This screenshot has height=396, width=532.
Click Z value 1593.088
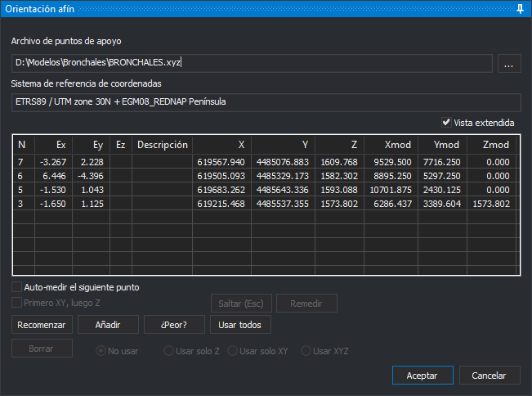coord(339,190)
